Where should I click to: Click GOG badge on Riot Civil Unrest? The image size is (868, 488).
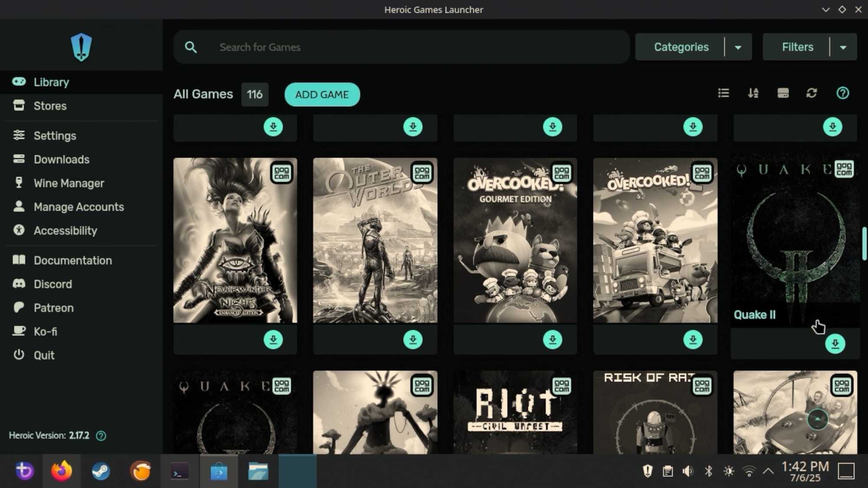point(562,385)
